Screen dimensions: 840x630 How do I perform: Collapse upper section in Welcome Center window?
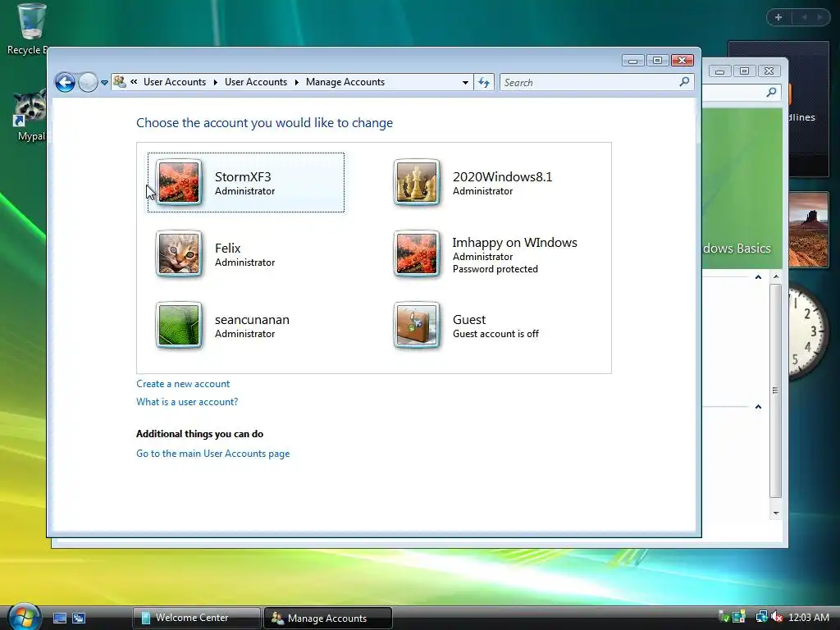click(758, 277)
